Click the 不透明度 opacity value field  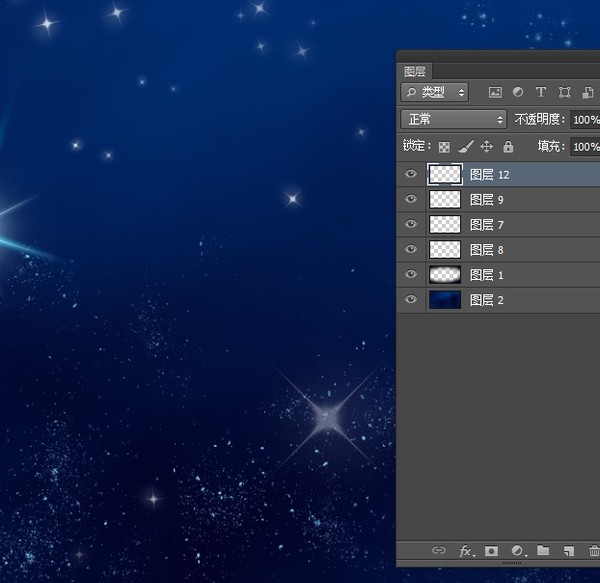coord(585,120)
